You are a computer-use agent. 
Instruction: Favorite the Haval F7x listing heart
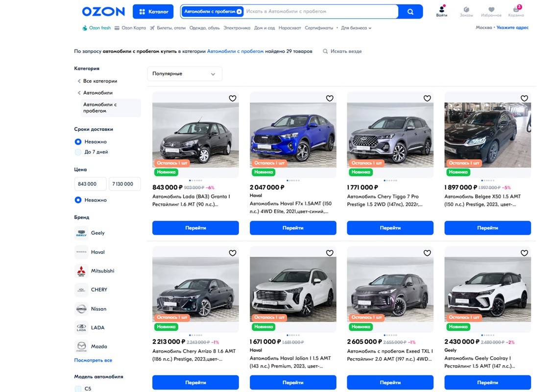point(330,98)
